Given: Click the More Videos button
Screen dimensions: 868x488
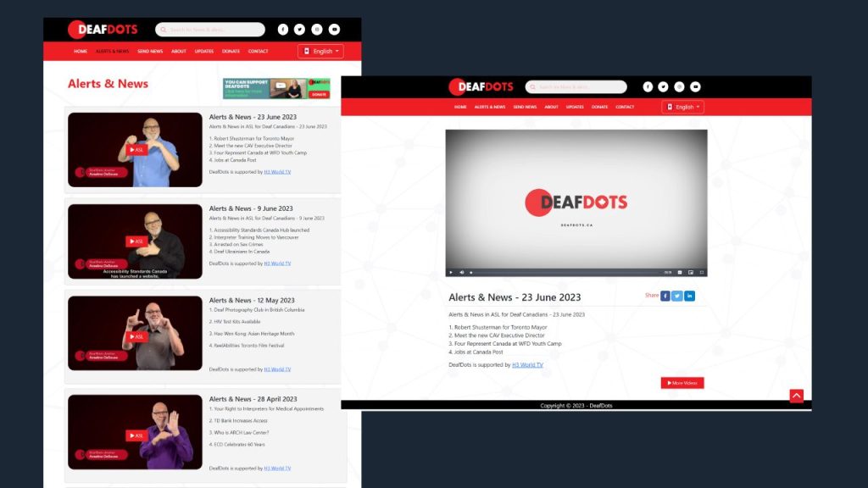Looking at the screenshot, I should point(682,383).
